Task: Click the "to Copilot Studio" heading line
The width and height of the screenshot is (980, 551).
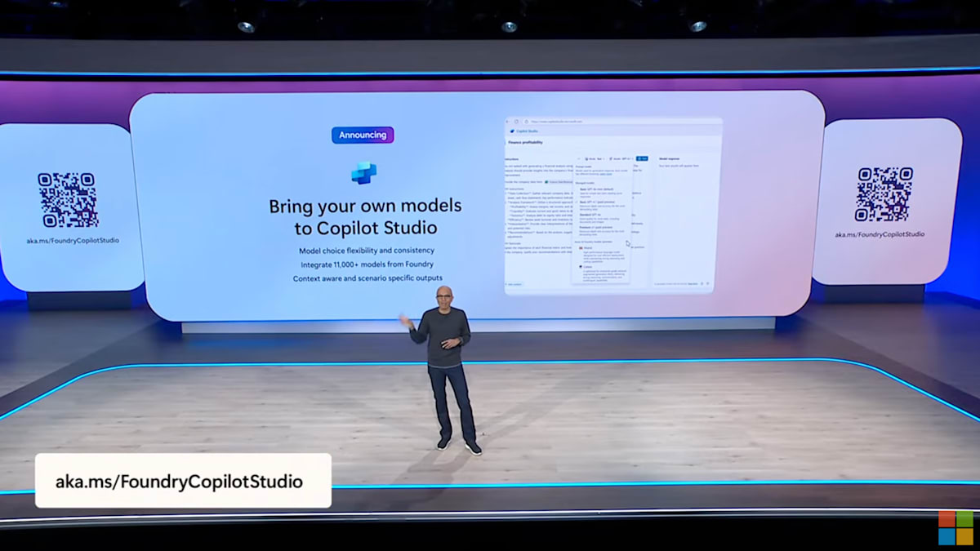Action: [x=365, y=228]
